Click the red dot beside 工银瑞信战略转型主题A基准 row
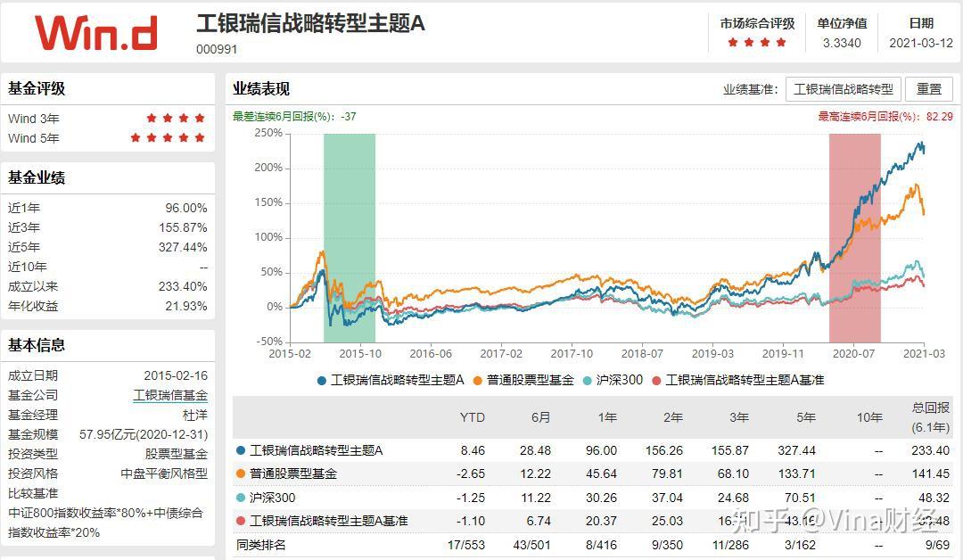Image resolution: width=963 pixels, height=560 pixels. coord(241,522)
